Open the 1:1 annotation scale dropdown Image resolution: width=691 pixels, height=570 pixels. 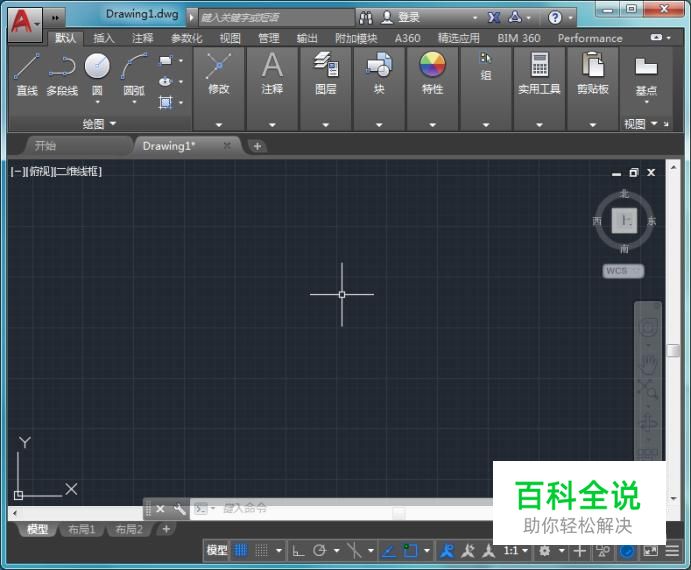[515, 551]
